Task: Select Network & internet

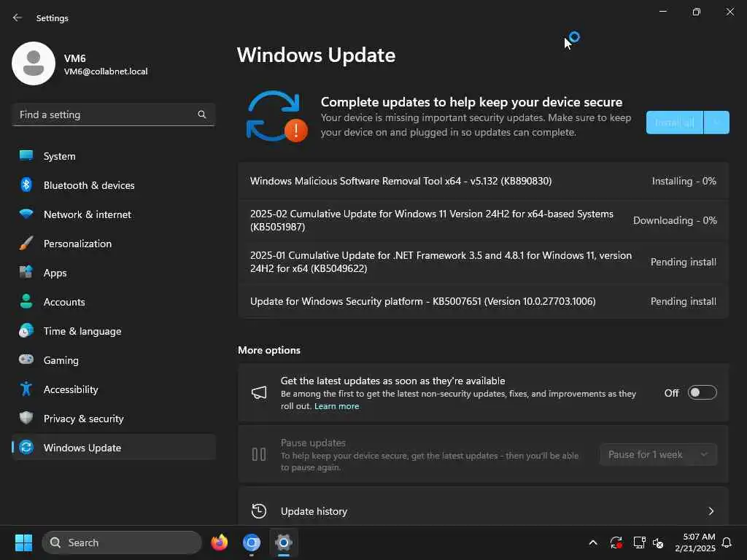Action: 114,214
